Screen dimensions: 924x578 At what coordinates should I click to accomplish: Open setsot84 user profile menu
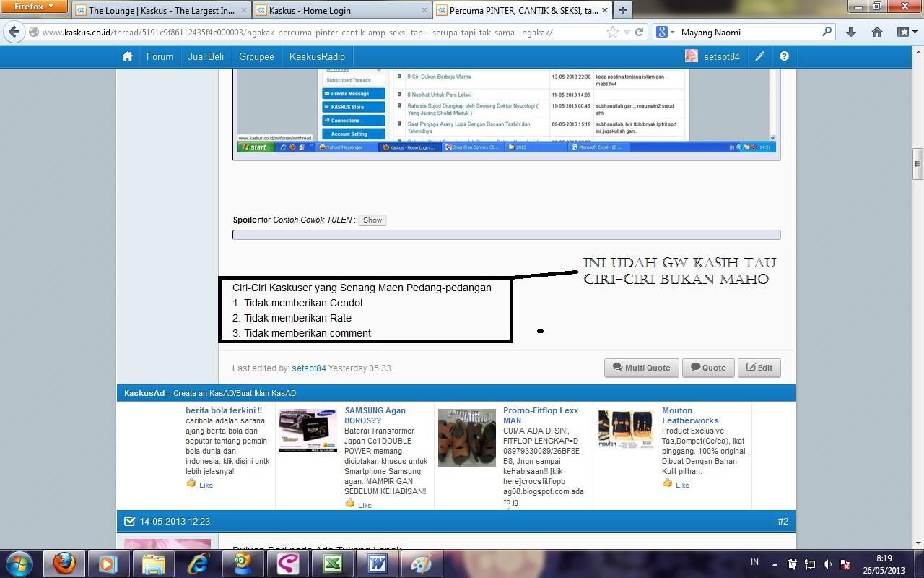point(712,56)
